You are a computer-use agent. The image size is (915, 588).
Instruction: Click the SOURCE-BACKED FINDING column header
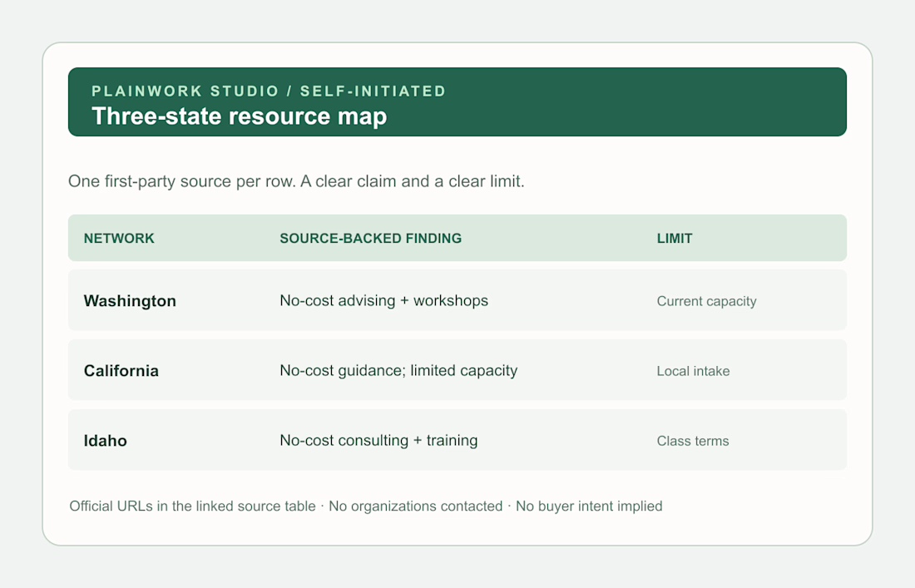[x=370, y=238]
